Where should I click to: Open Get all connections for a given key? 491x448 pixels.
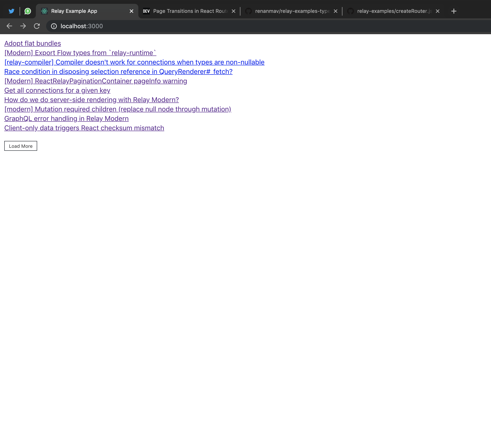[57, 90]
